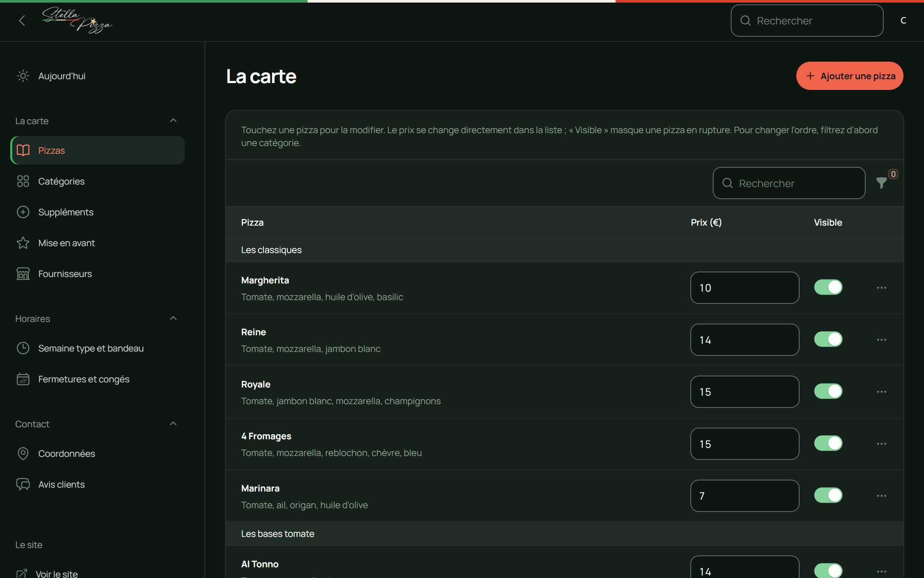Screen dimensions: 924x578
Task: Click the Les bases tomate category row
Action: [564, 534]
